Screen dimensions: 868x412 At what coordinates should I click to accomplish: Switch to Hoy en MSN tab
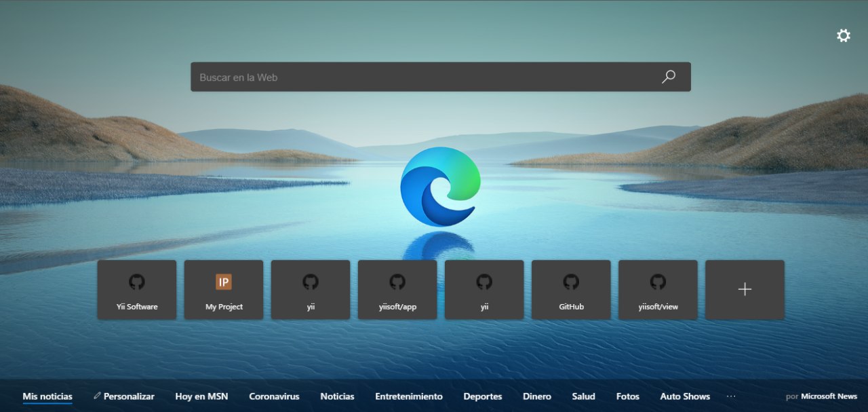(201, 396)
